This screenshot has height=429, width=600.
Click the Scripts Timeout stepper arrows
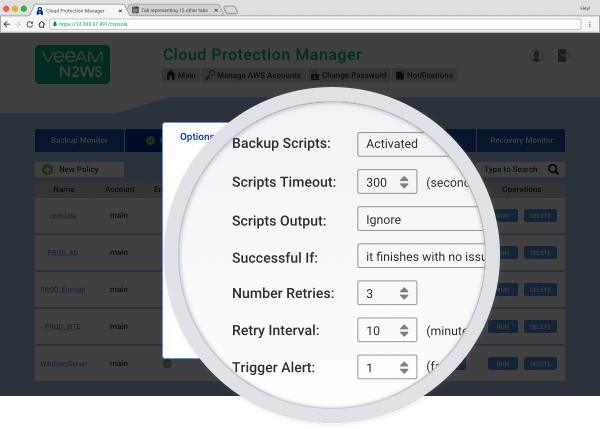(404, 182)
